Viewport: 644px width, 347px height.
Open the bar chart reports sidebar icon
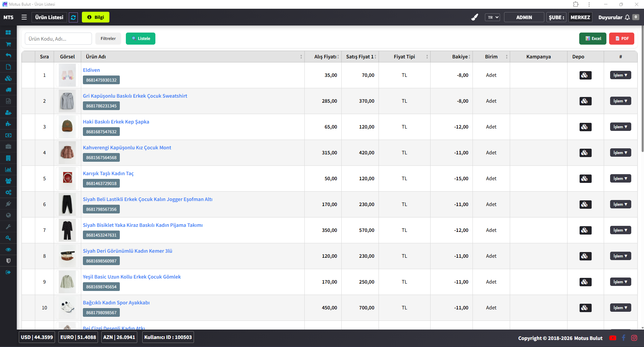[8, 169]
